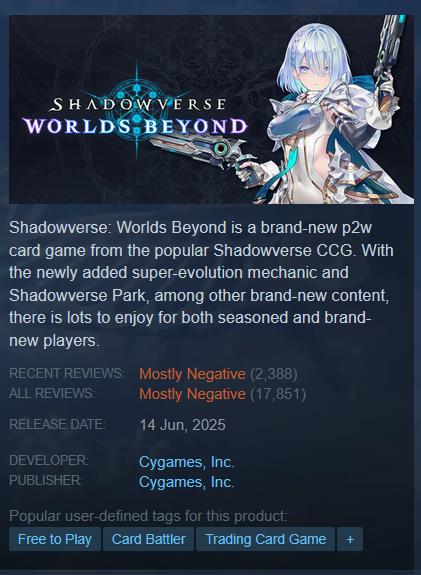This screenshot has width=421, height=575.
Task: Click the purple Worlds Beyond logo text
Action: tap(135, 126)
